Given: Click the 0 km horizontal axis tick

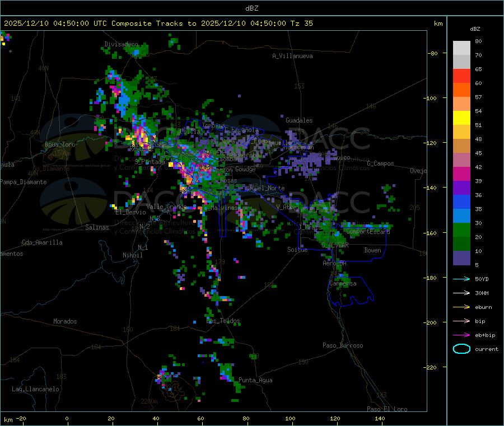Looking at the screenshot, I should pyautogui.click(x=67, y=418).
